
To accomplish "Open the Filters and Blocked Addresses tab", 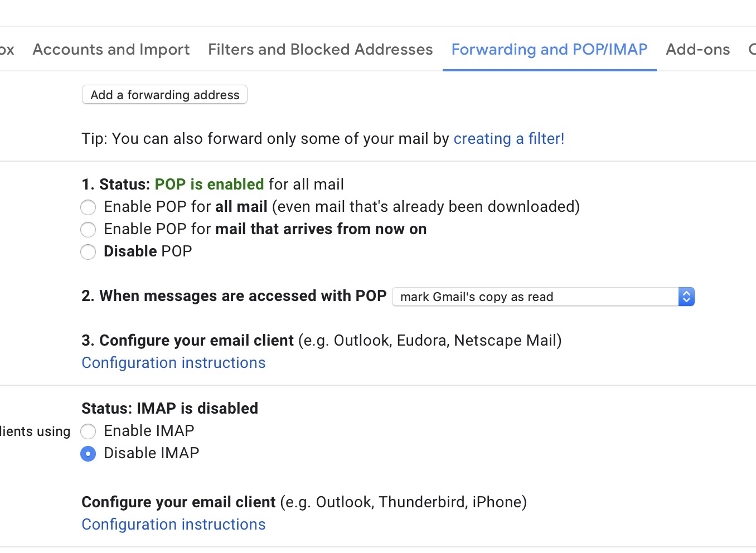I will point(320,49).
